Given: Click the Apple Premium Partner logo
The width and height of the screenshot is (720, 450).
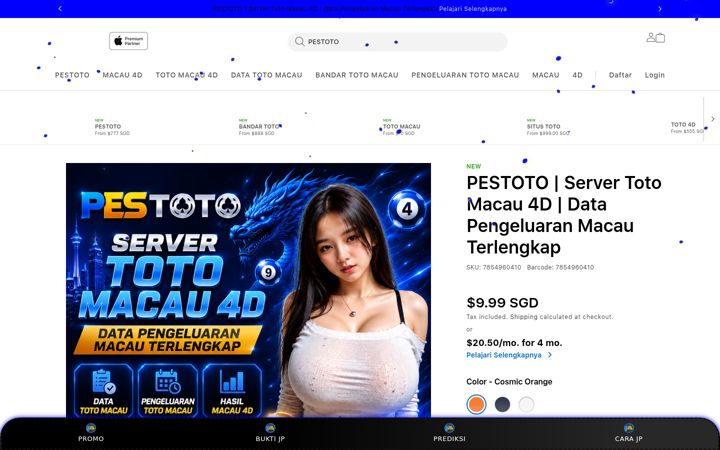Looking at the screenshot, I should [128, 41].
